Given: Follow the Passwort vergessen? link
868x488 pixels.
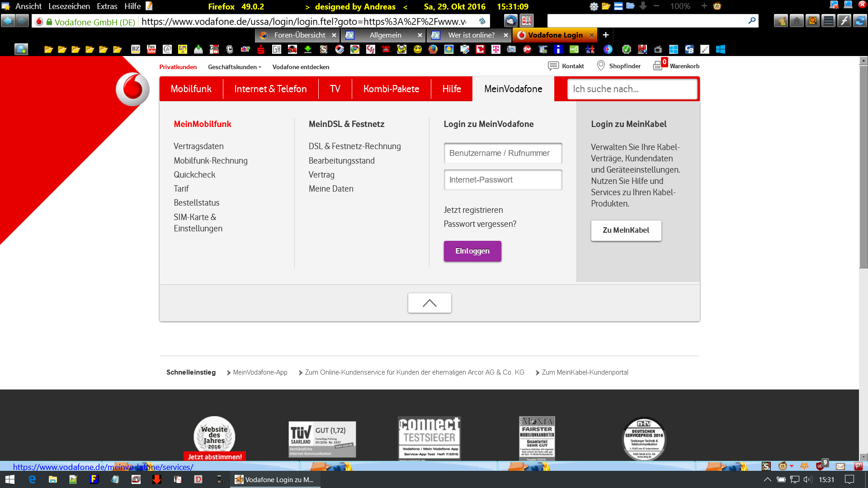Looking at the screenshot, I should coord(480,224).
